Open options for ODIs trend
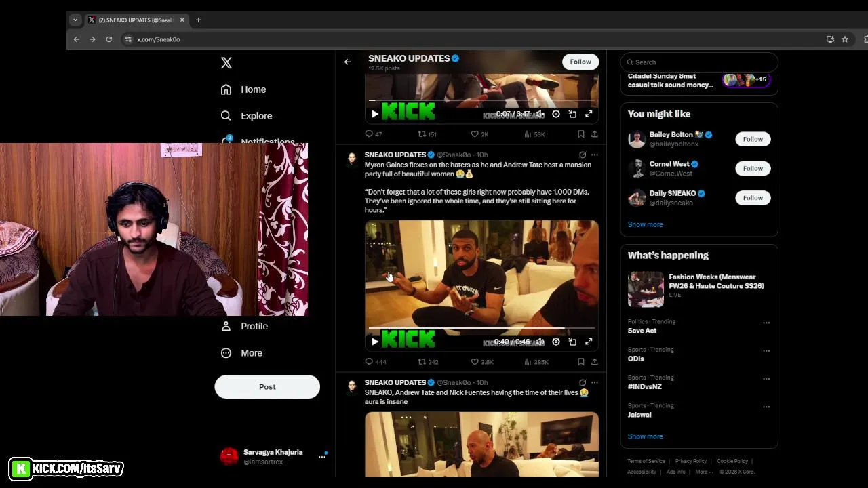The image size is (868, 488). tap(766, 351)
